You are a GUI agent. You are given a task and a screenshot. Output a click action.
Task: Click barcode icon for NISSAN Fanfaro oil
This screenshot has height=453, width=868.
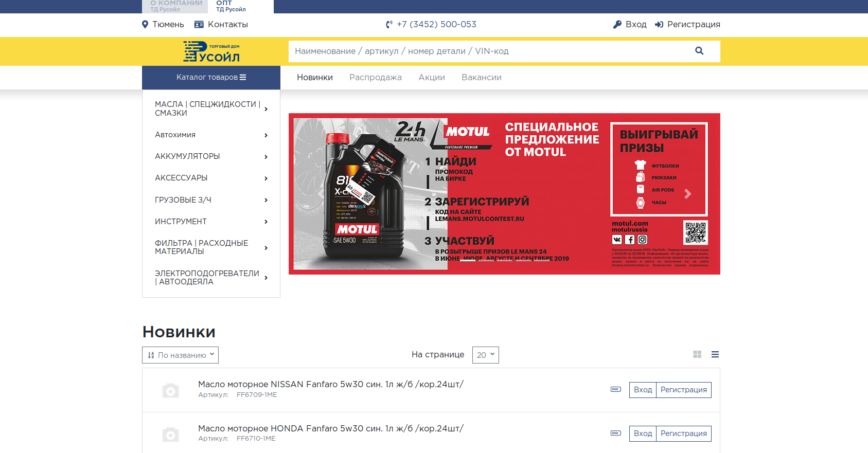tap(616, 389)
